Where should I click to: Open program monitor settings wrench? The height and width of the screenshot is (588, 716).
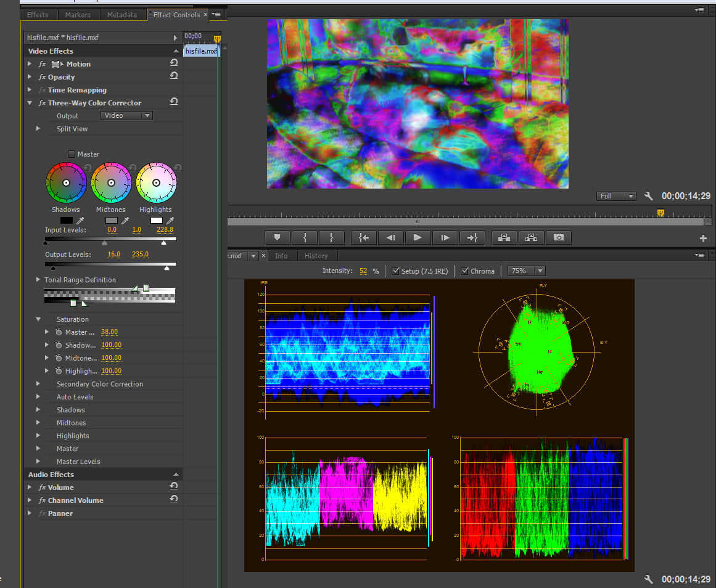pyautogui.click(x=648, y=196)
